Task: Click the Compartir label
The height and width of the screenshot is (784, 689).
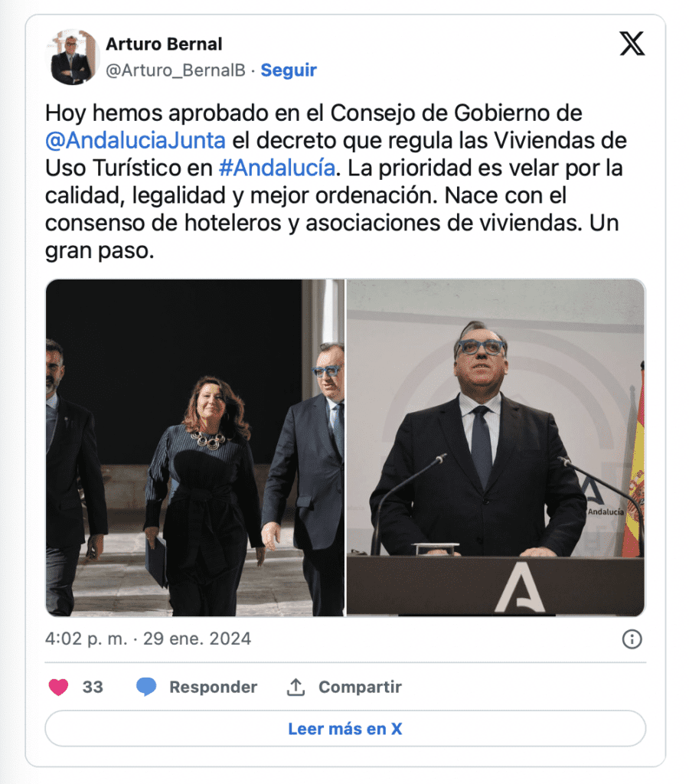Action: (360, 687)
